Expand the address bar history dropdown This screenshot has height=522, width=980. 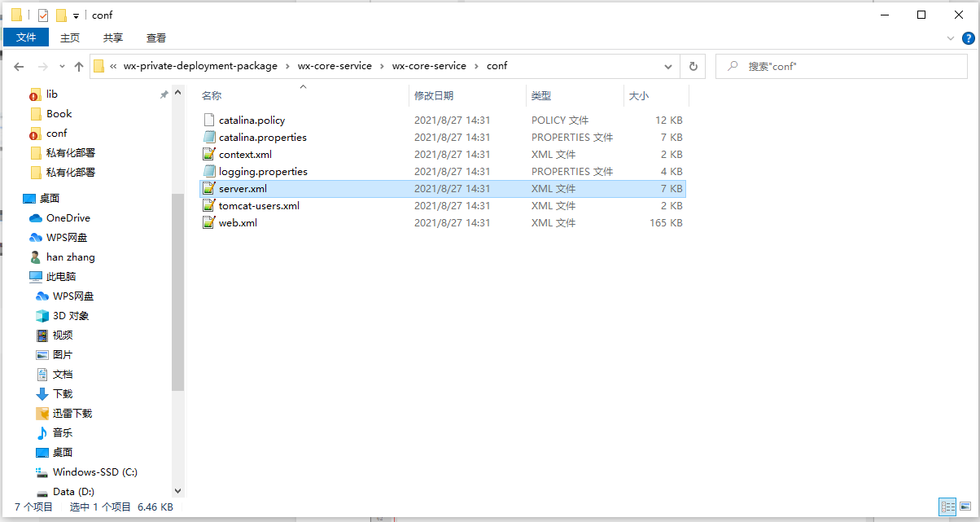point(668,66)
